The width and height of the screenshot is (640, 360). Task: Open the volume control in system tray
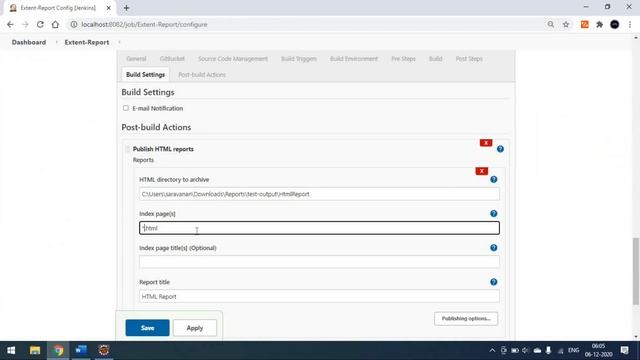(525, 351)
